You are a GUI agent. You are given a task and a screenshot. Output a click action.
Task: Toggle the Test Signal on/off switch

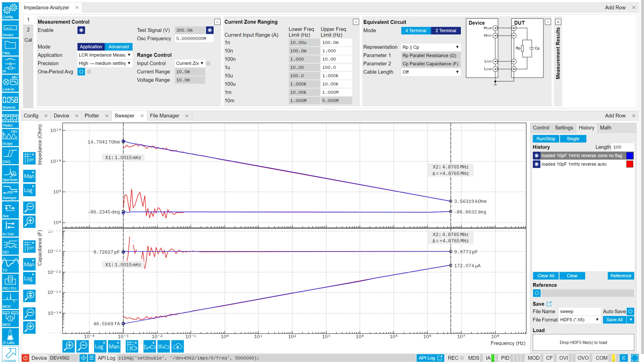(210, 30)
